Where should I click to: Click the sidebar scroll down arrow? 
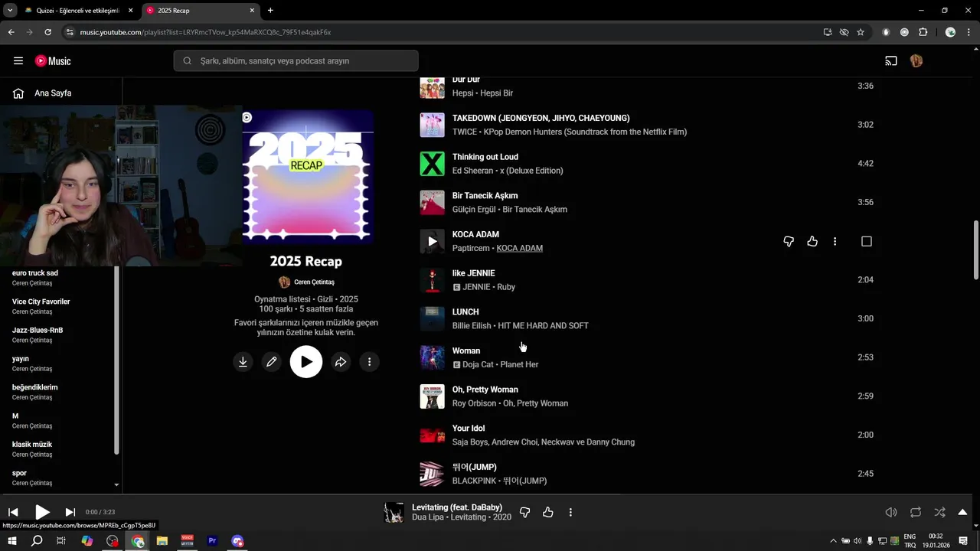[116, 484]
